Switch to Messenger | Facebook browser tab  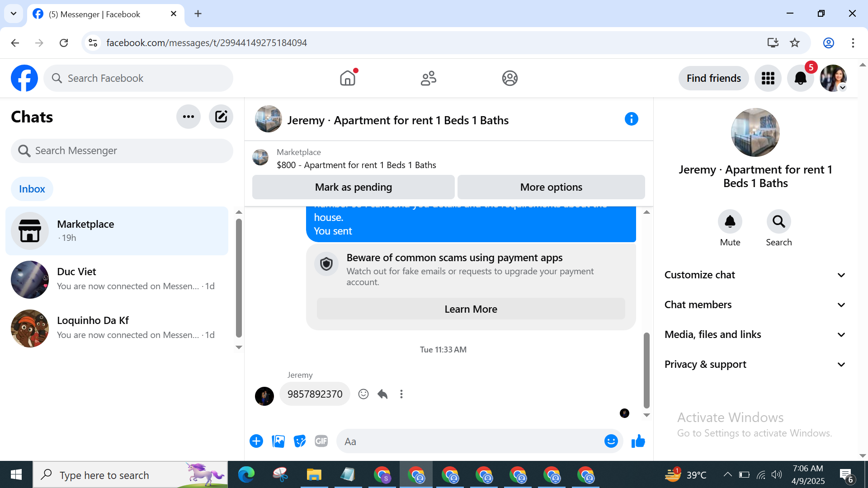105,14
